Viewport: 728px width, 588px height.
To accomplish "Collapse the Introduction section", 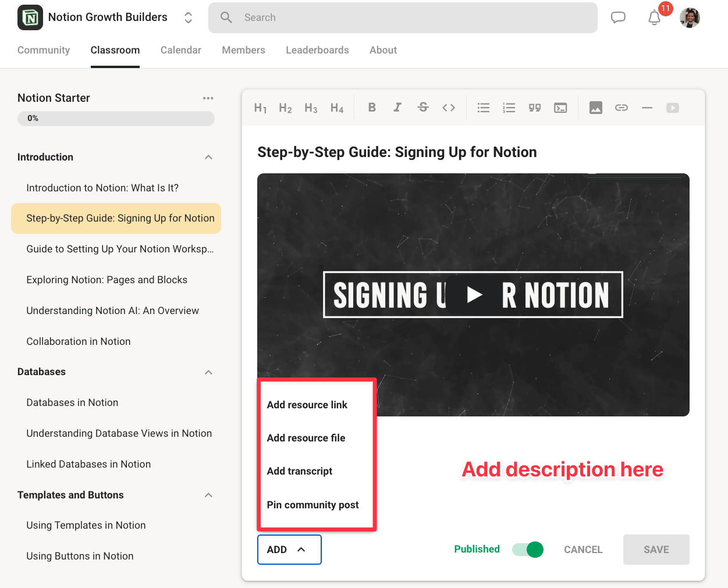I will tap(208, 158).
